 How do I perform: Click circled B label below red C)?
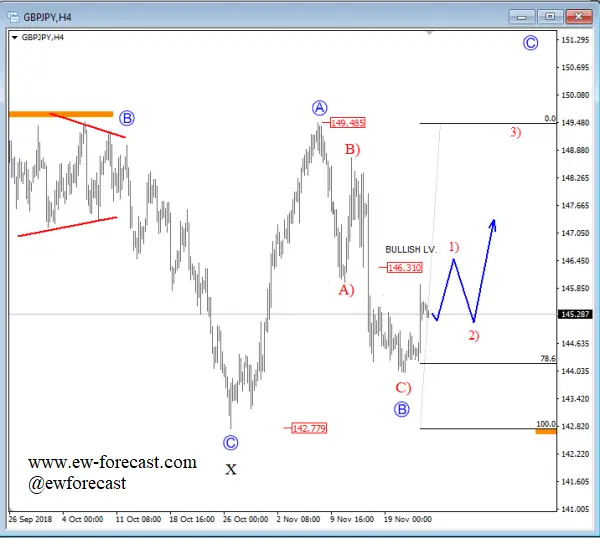point(401,409)
